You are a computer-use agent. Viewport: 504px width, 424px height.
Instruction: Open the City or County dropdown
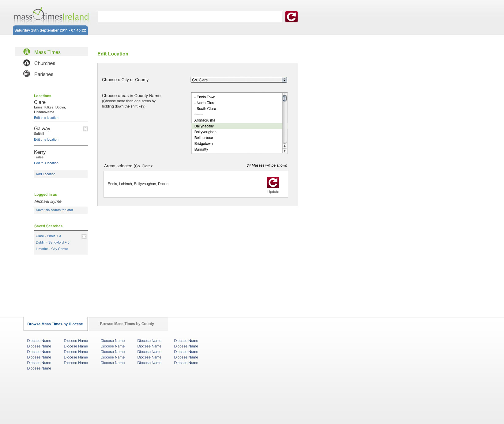[239, 80]
